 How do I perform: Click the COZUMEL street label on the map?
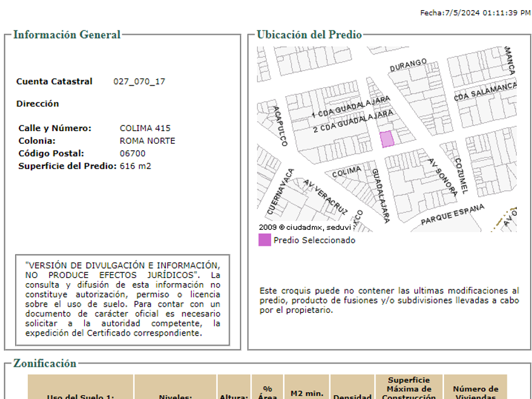pos(460,175)
